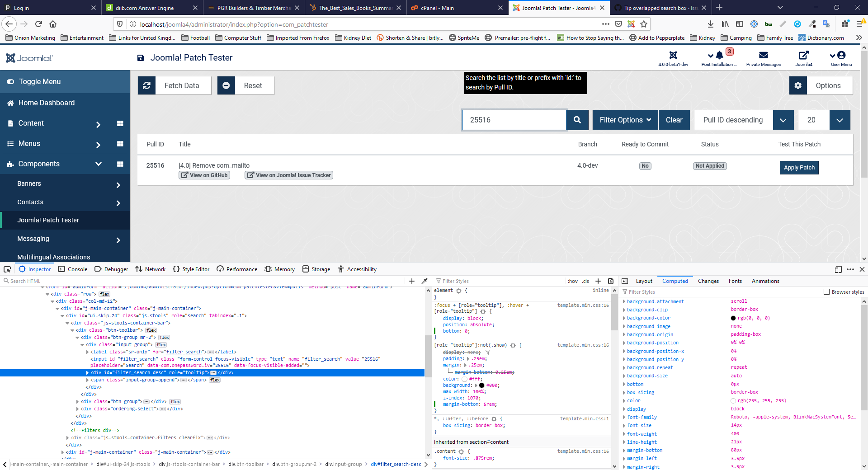The width and height of the screenshot is (868, 470).
Task: Create new node with plus icon in markup panel
Action: pyautogui.click(x=412, y=281)
